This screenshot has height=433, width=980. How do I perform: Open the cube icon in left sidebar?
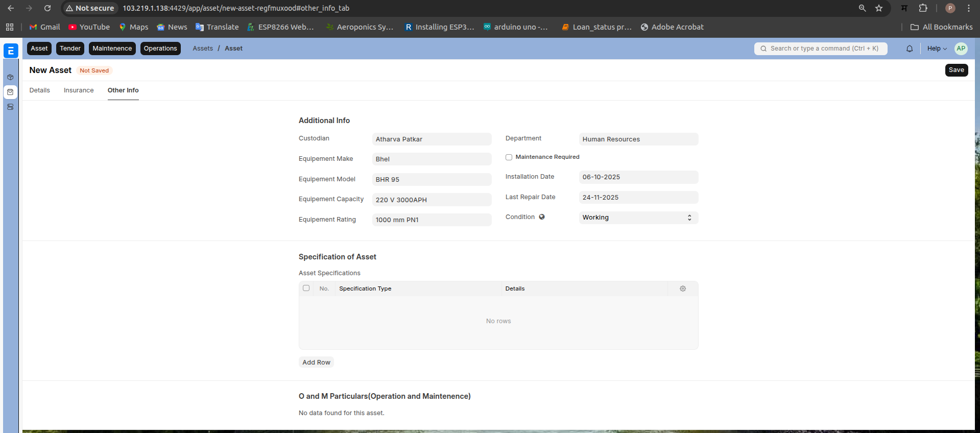[x=10, y=77]
